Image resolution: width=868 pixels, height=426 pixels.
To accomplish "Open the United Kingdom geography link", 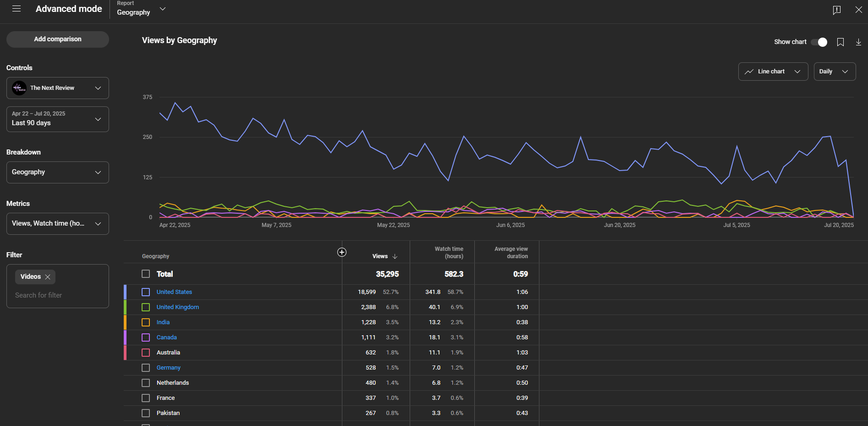I will (178, 307).
